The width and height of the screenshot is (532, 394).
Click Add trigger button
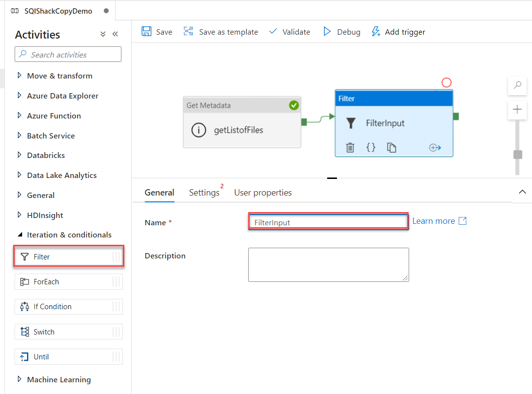click(398, 32)
